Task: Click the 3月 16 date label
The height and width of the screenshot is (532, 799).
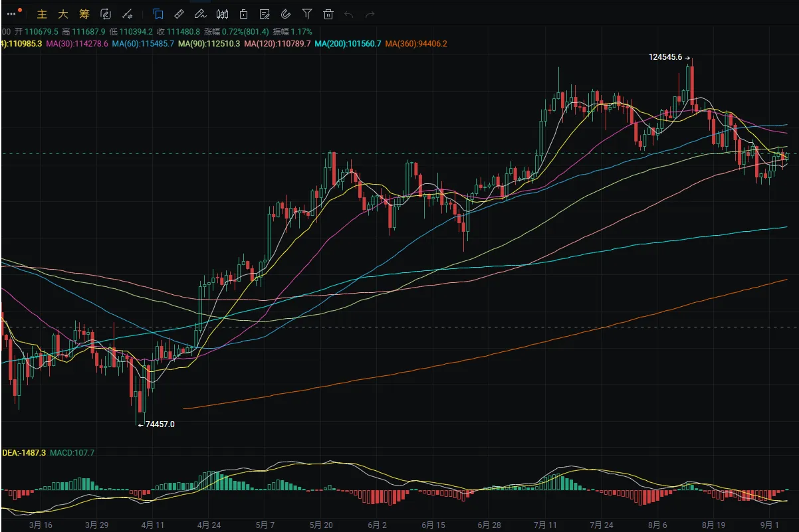Action: click(41, 525)
